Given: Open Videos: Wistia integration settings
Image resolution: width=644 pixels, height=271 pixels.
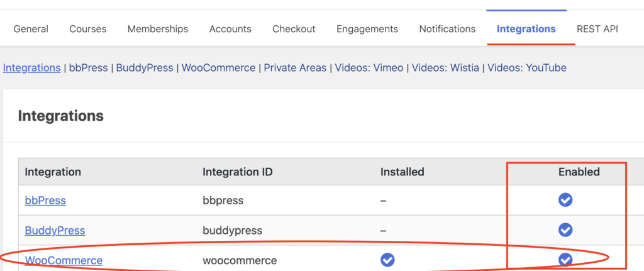Looking at the screenshot, I should [x=445, y=68].
